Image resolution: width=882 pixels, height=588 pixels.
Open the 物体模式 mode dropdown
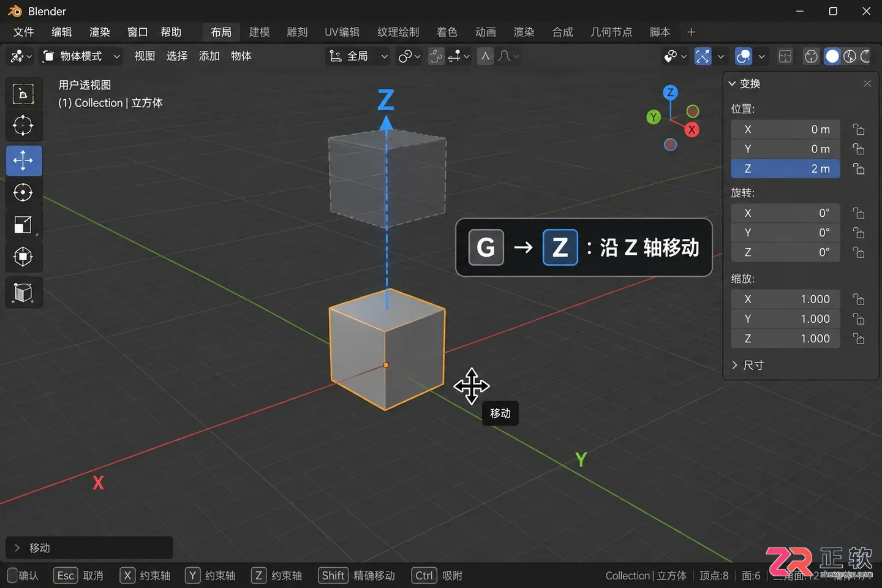click(x=81, y=56)
